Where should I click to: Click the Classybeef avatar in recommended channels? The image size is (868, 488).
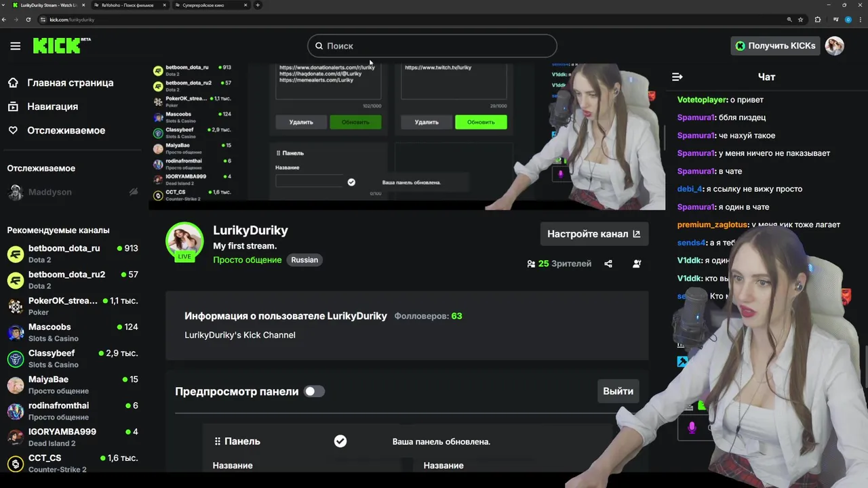(15, 359)
